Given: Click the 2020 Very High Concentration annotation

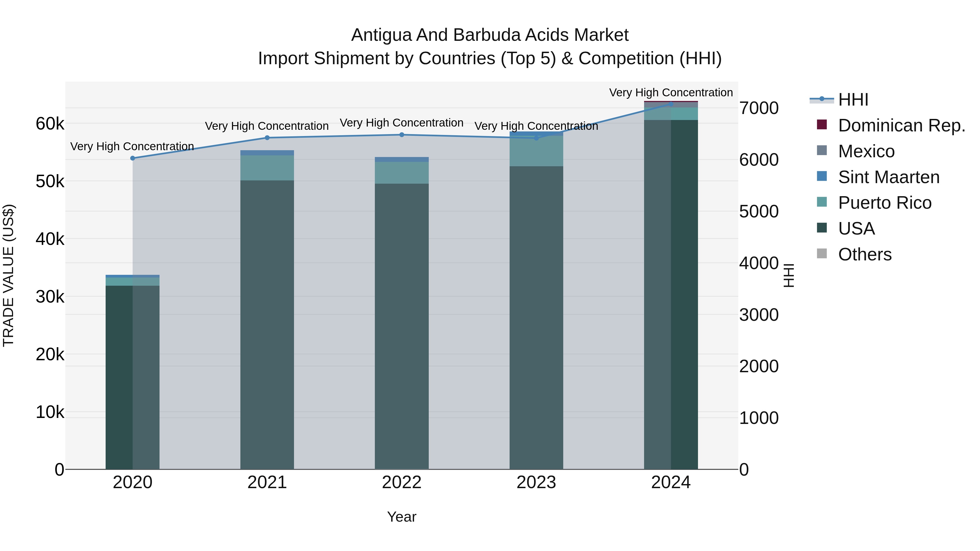Looking at the screenshot, I should tap(132, 146).
